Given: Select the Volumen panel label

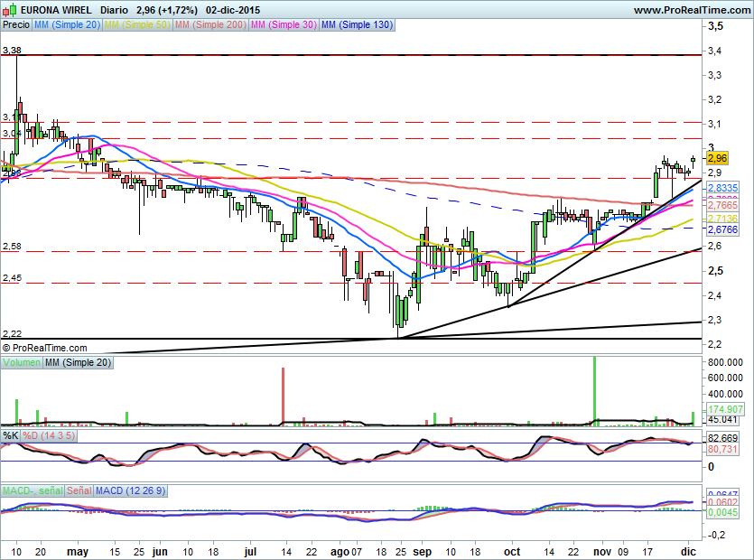Looking at the screenshot, I should pos(22,362).
